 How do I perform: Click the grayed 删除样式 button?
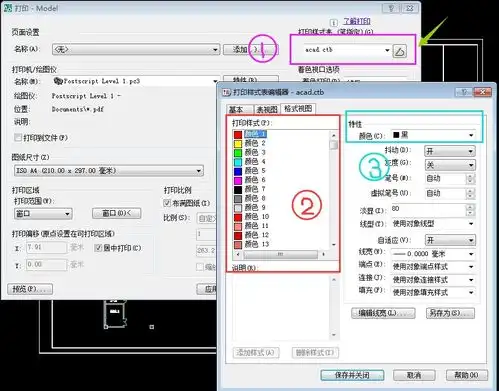coord(315,352)
